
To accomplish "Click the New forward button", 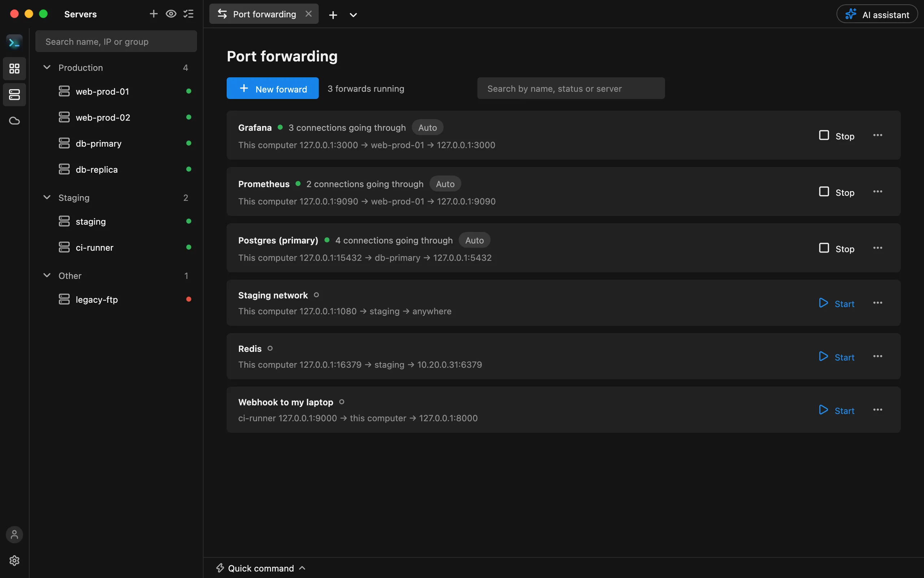I will pyautogui.click(x=273, y=88).
